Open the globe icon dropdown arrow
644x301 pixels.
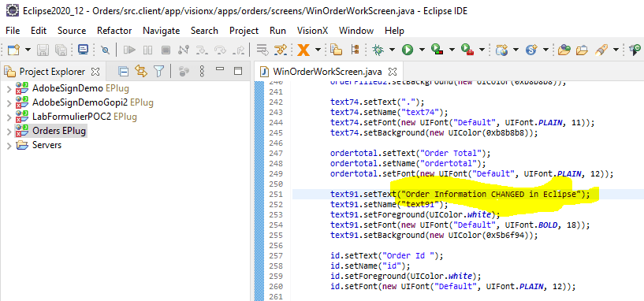click(516, 50)
